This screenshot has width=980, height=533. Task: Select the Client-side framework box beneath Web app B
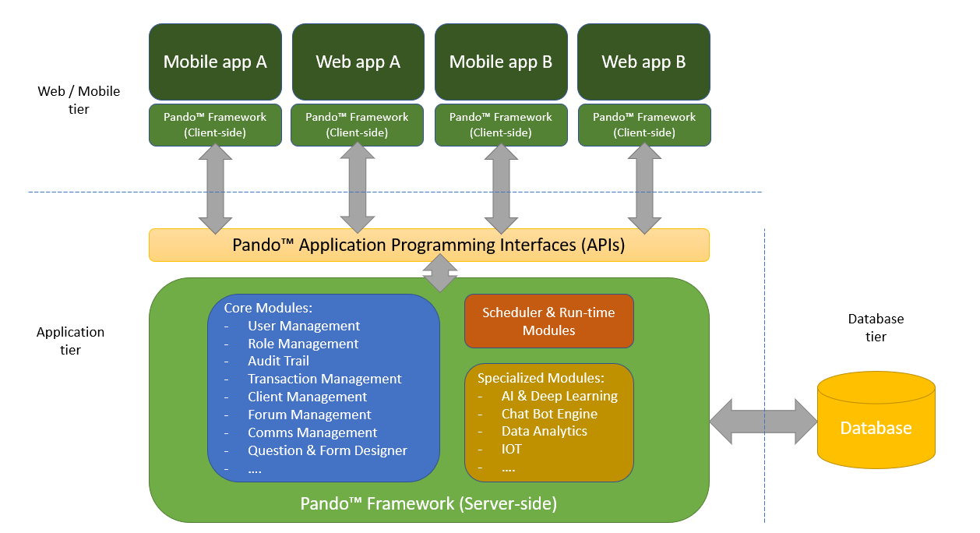point(644,125)
